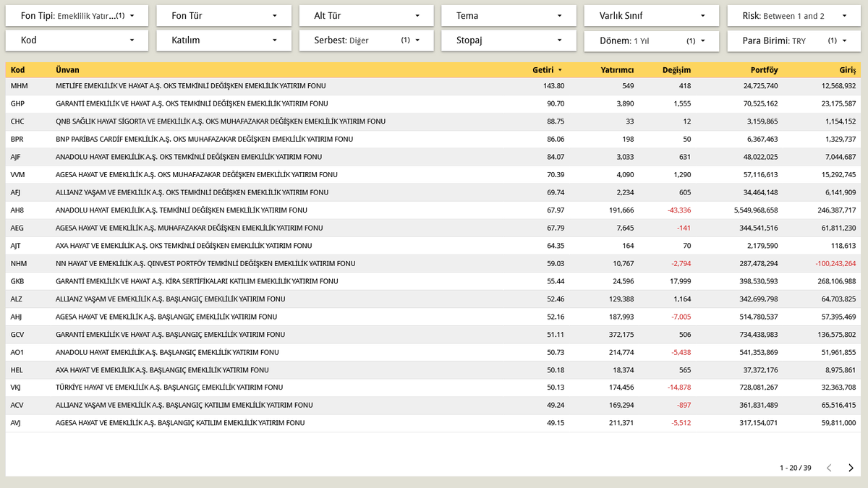Select inflow value 268,106,988

coord(834,281)
